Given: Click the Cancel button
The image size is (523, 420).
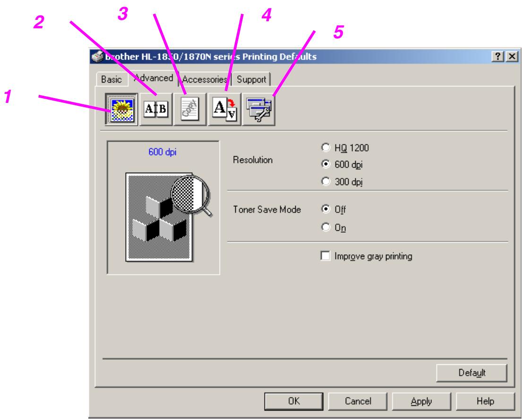Looking at the screenshot, I should (x=358, y=401).
